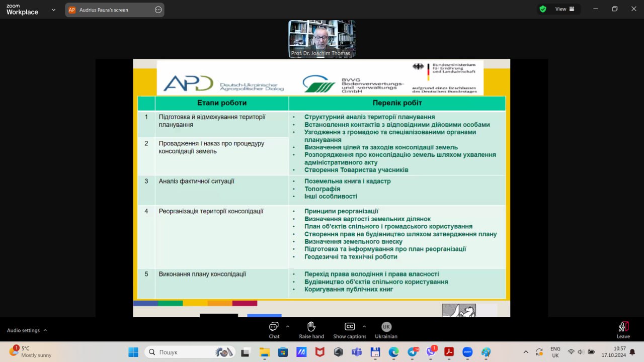
Task: Open the floppy disk app on taskbar
Action: pos(375,352)
